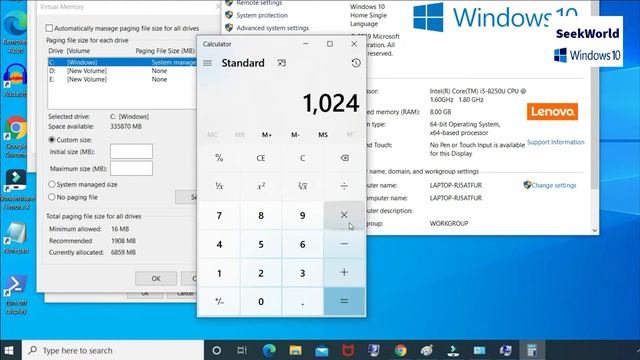Check Automatically manage paging file size
This screenshot has height=360, width=640.
click(49, 28)
